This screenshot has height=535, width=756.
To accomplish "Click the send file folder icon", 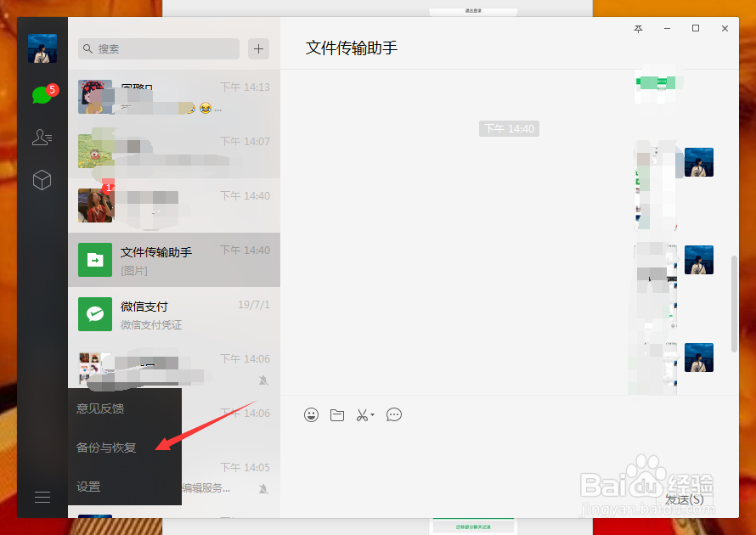I will (x=337, y=414).
